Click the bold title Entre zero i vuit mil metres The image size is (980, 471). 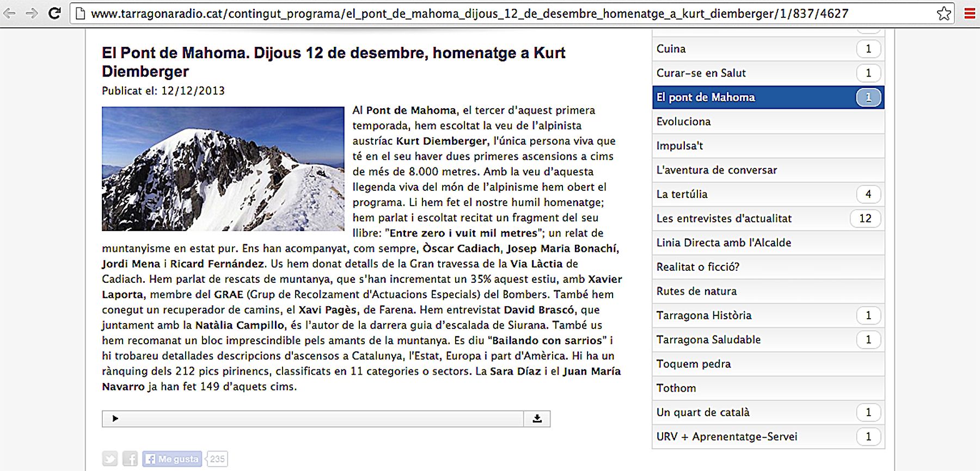click(464, 233)
